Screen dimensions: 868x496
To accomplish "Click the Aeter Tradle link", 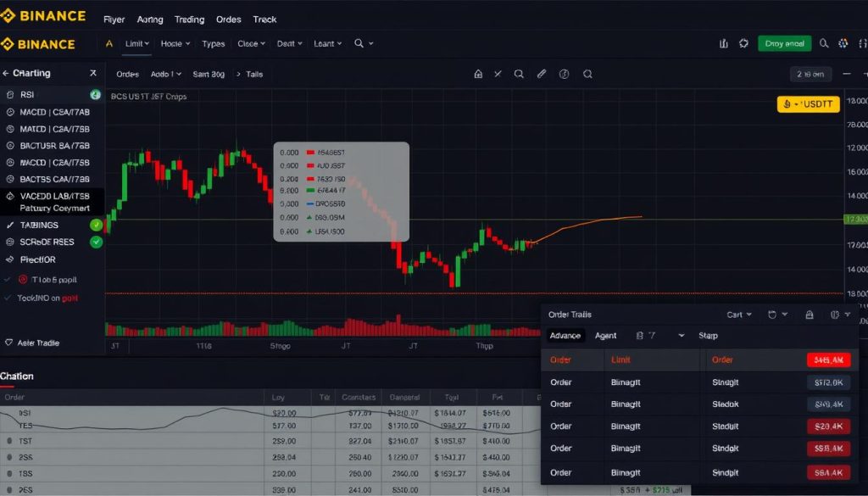I will [38, 343].
